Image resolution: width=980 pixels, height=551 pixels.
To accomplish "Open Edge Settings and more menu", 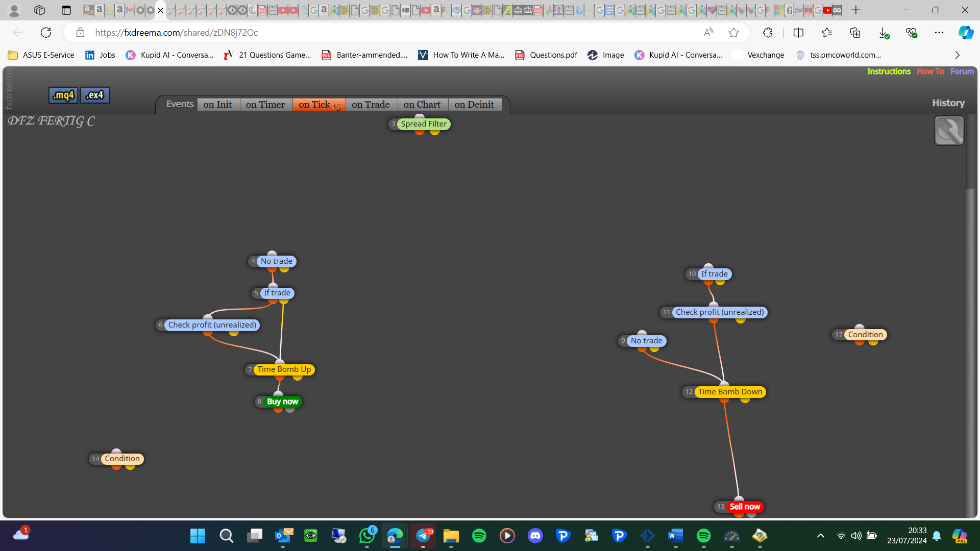I will pyautogui.click(x=939, y=33).
